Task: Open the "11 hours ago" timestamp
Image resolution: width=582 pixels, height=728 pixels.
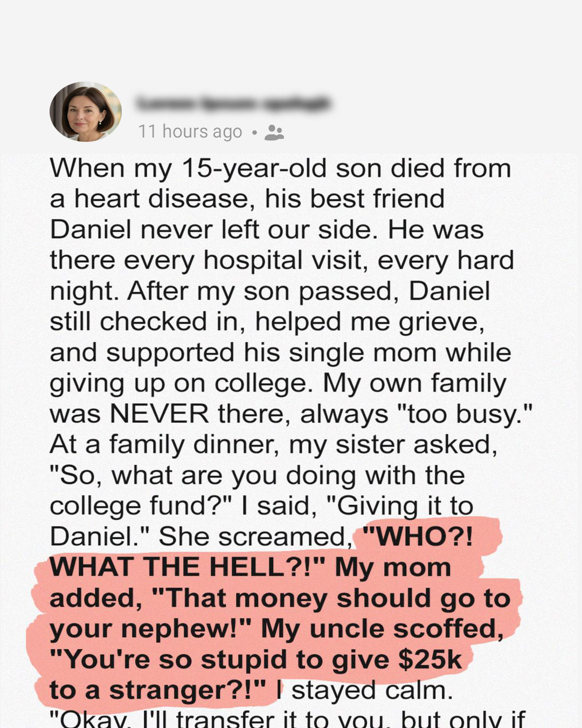Action: (190, 132)
